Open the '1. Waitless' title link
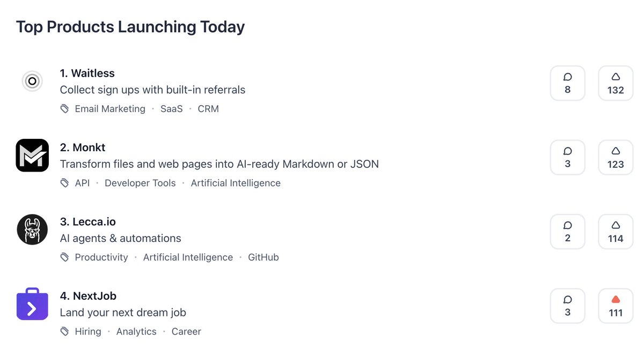This screenshot has width=644, height=354. [87, 73]
